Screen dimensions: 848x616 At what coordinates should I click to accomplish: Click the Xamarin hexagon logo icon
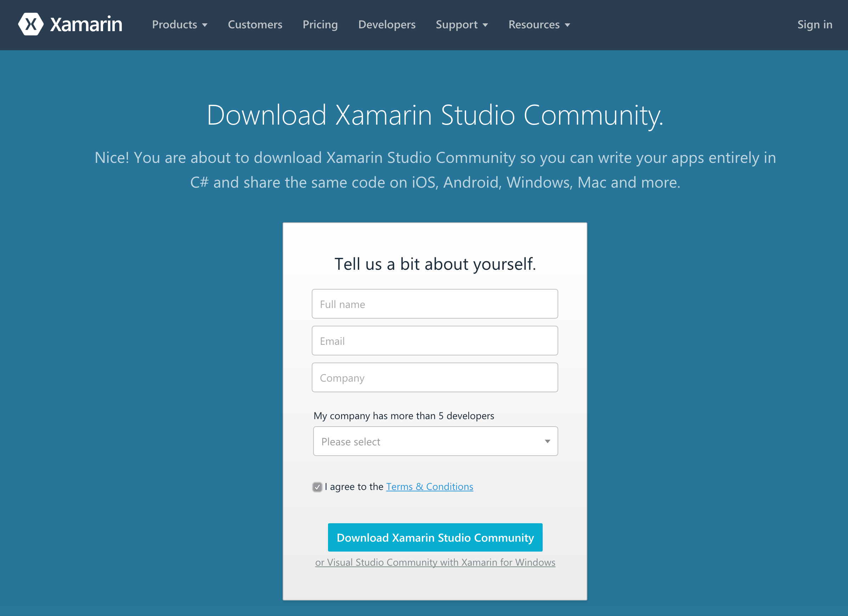tap(31, 24)
